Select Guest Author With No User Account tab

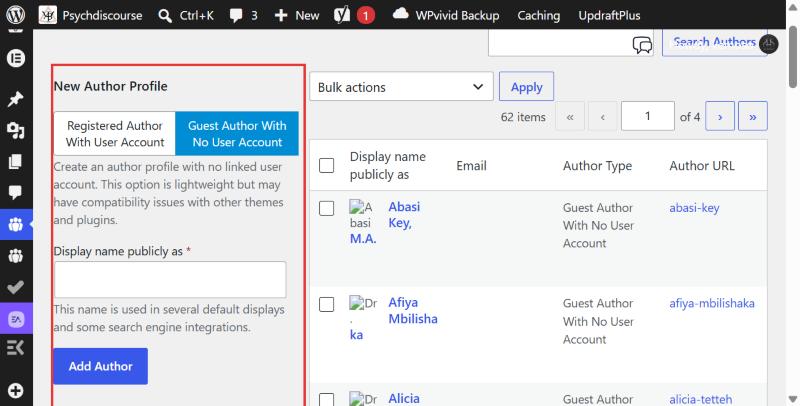(x=237, y=134)
